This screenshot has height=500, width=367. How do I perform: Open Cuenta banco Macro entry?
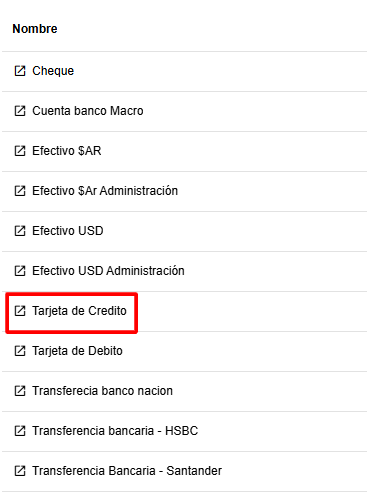coord(88,111)
